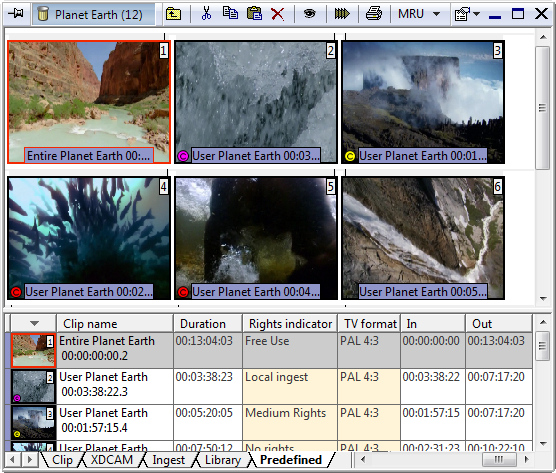Toggle preview with the eye icon
This screenshot has height=473, width=556.
pos(310,14)
